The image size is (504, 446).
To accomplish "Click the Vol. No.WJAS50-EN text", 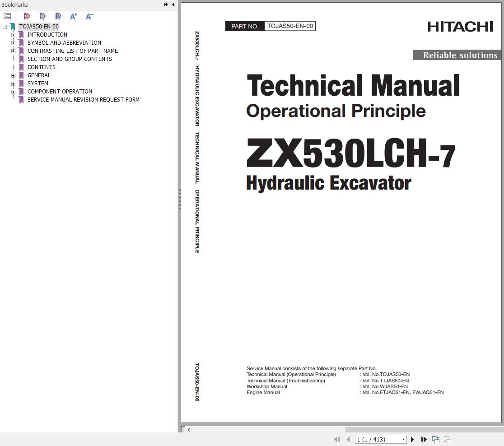I will point(385,386).
